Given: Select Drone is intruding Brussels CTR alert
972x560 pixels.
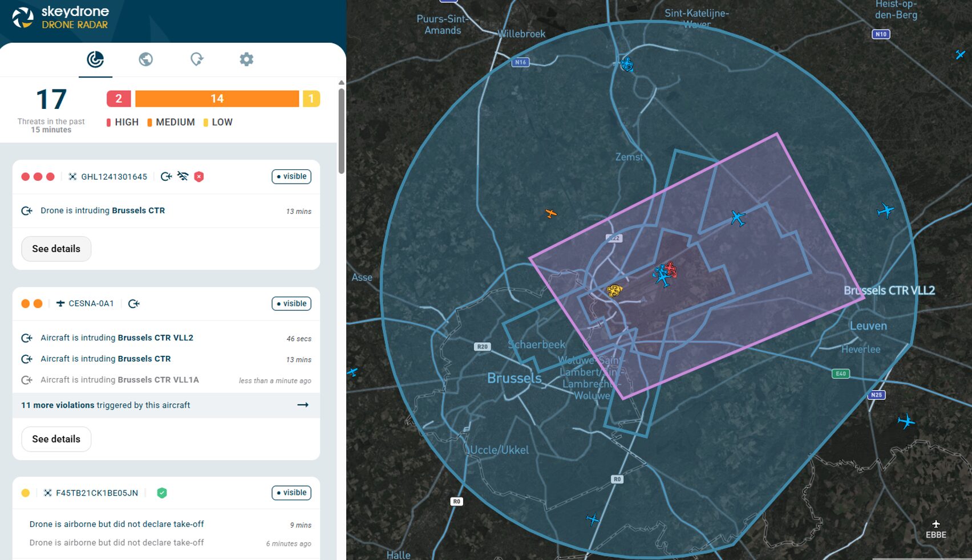Looking at the screenshot, I should tap(166, 211).
